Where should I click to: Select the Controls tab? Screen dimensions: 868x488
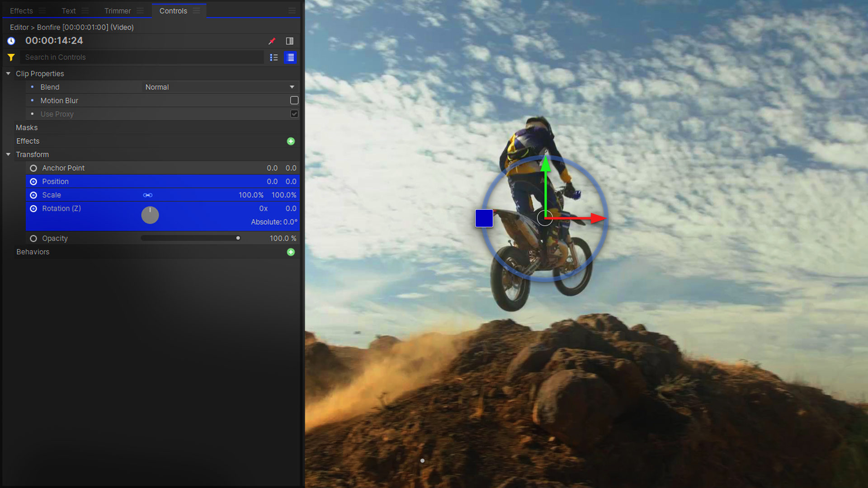173,11
